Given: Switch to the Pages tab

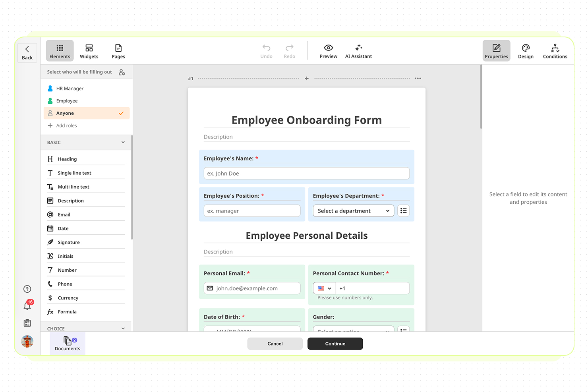Looking at the screenshot, I should (x=118, y=50).
